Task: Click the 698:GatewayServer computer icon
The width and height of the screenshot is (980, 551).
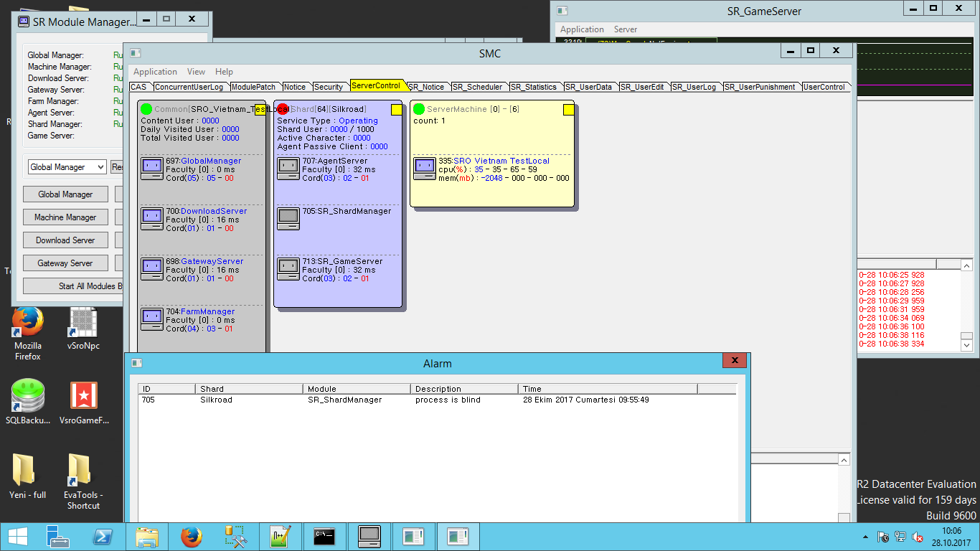Action: tap(151, 269)
